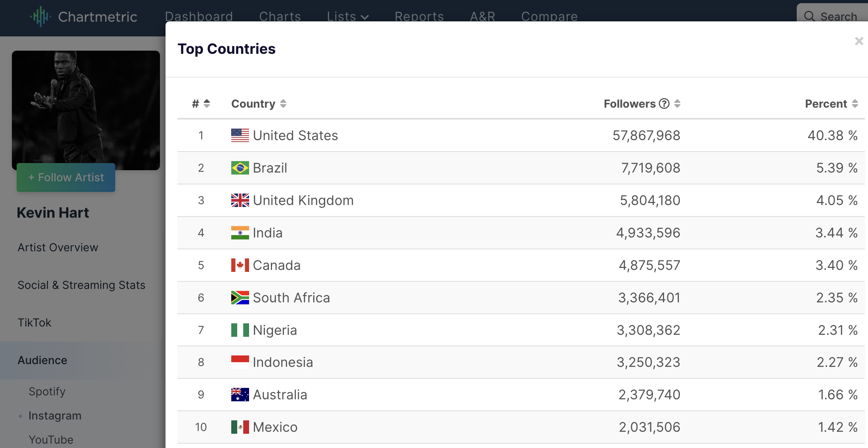The height and width of the screenshot is (448, 868).
Task: Click the South Africa flag icon
Action: tap(240, 298)
